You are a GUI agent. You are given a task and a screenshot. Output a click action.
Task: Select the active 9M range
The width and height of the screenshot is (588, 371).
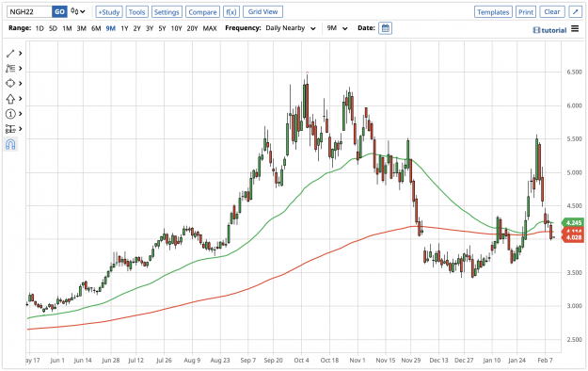111,28
